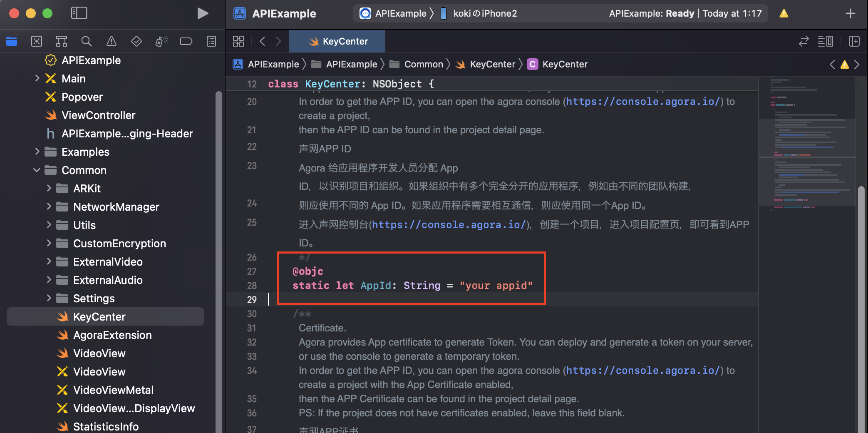Click Common folder in jump bar

[416, 64]
